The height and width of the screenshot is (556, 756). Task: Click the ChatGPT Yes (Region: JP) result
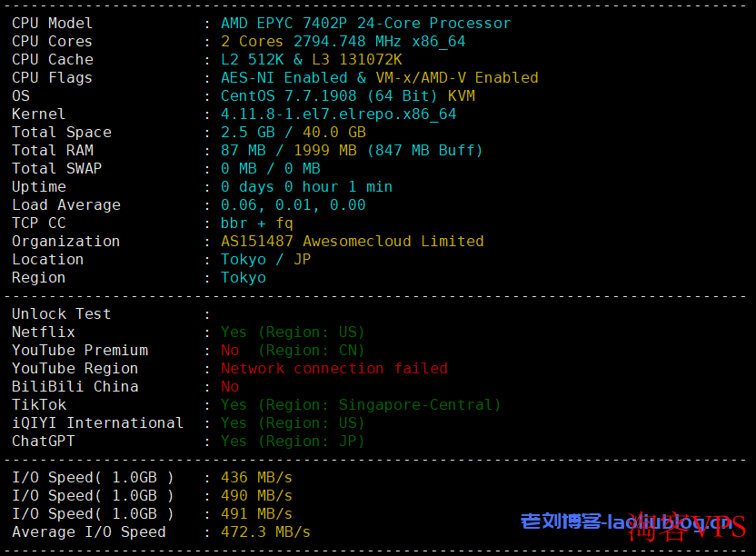pos(293,441)
